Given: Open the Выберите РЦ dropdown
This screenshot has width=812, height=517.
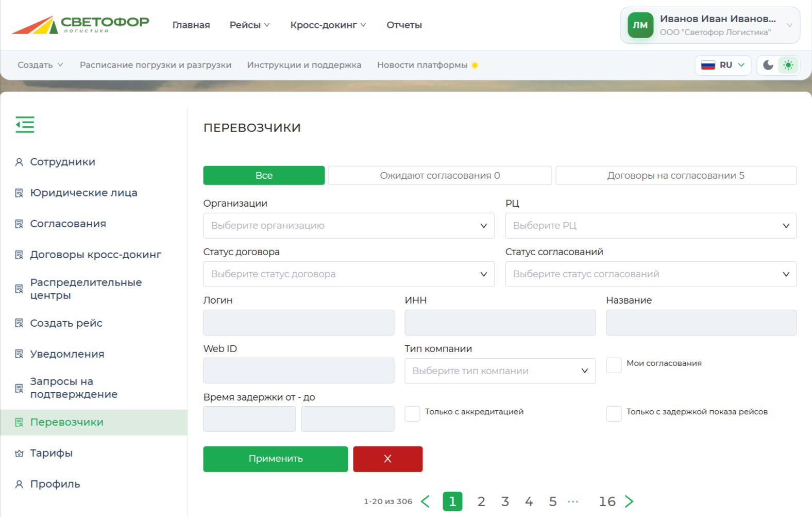Looking at the screenshot, I should click(x=651, y=226).
